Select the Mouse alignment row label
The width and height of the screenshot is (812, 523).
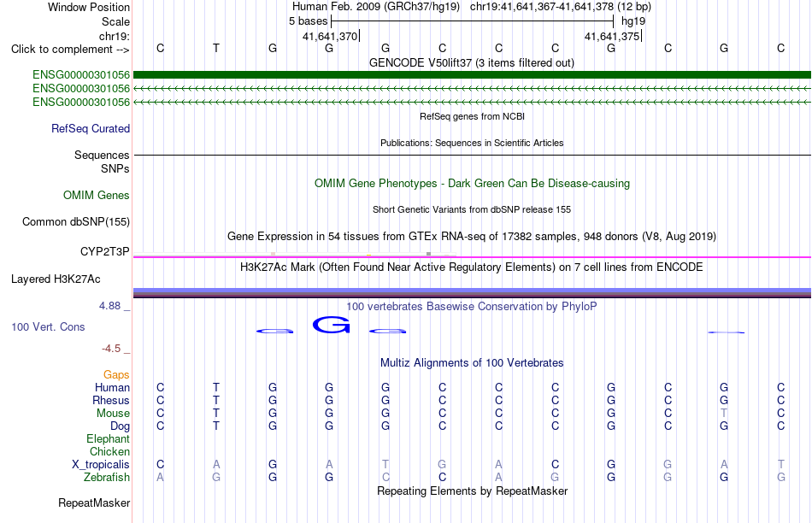[114, 414]
